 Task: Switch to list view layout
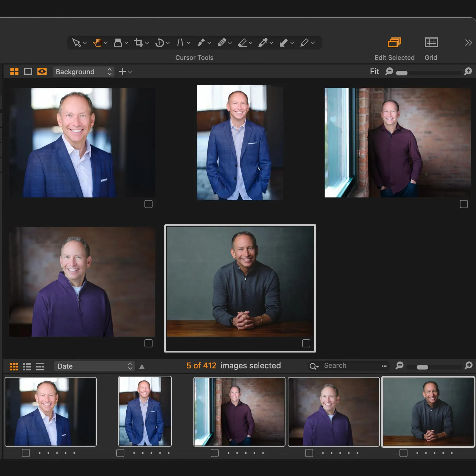pyautogui.click(x=27, y=366)
